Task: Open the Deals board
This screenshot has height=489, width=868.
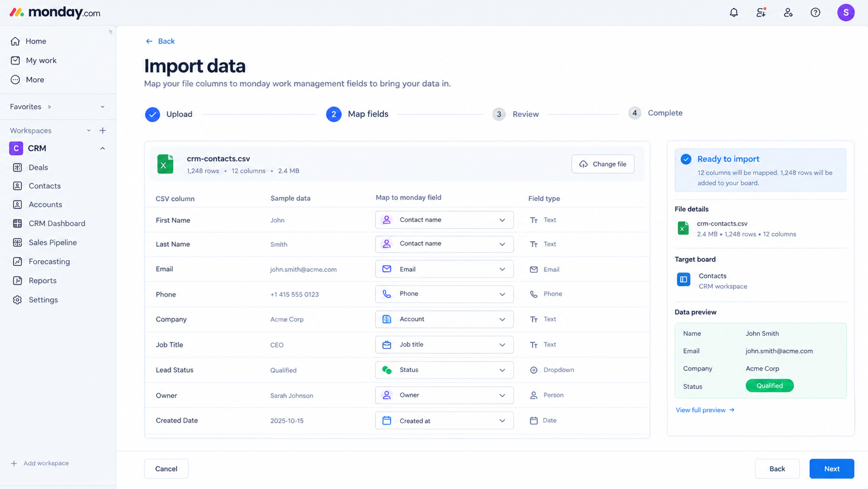Action: coord(38,167)
